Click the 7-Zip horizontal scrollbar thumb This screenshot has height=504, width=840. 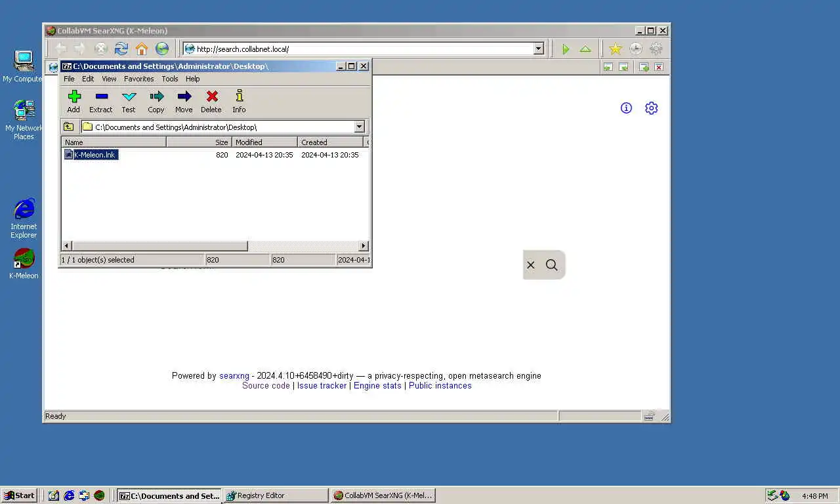click(159, 246)
